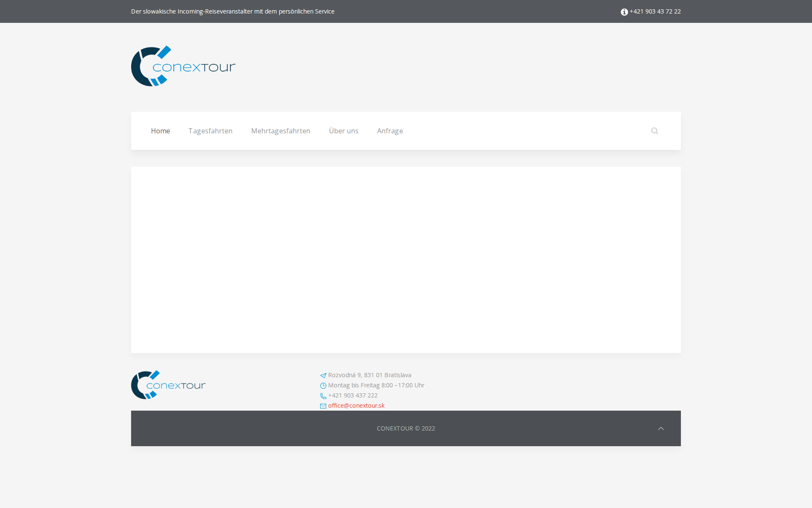Click the search magnifier icon in navigation
The height and width of the screenshot is (508, 812).
point(654,131)
